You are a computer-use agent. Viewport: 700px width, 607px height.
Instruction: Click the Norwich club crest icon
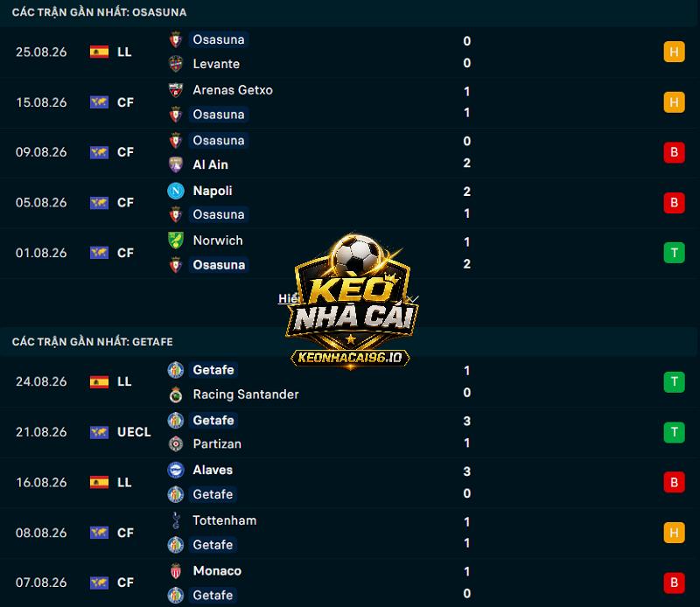pyautogui.click(x=176, y=241)
